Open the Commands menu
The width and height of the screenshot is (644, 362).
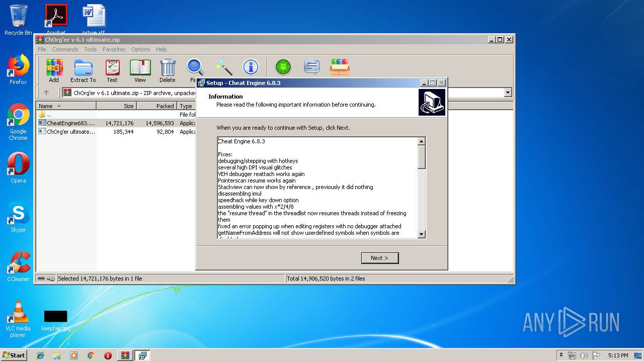(x=65, y=49)
